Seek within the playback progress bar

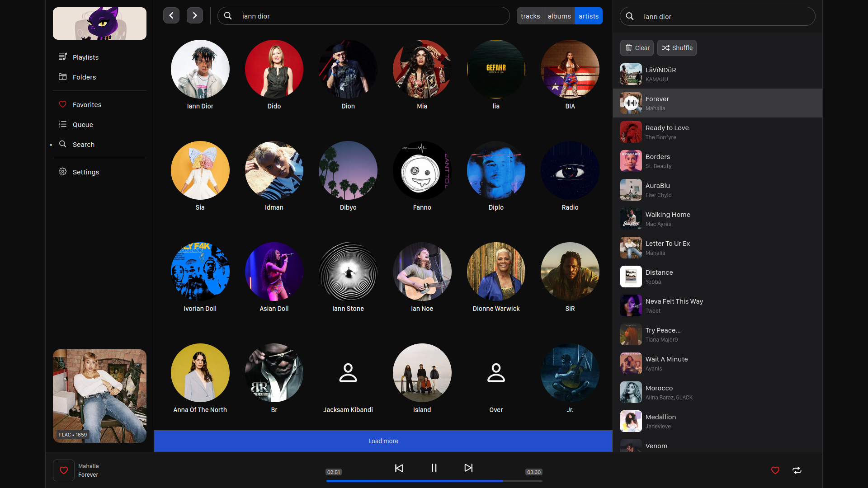point(434,481)
